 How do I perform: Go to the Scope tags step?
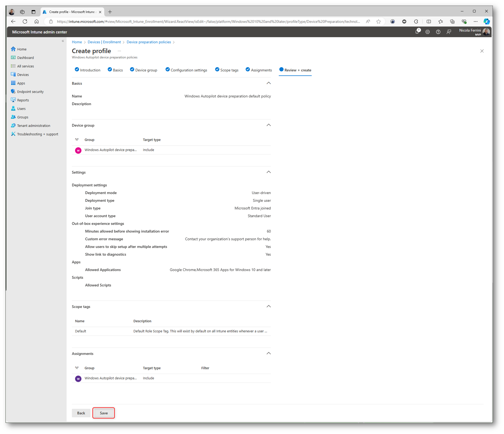tap(227, 70)
